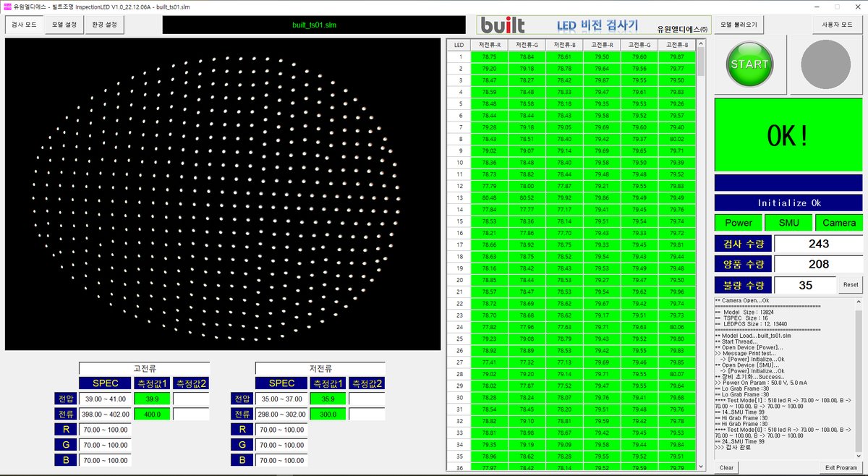Select the 검사 수량 value 243
868x476 pixels.
click(818, 244)
